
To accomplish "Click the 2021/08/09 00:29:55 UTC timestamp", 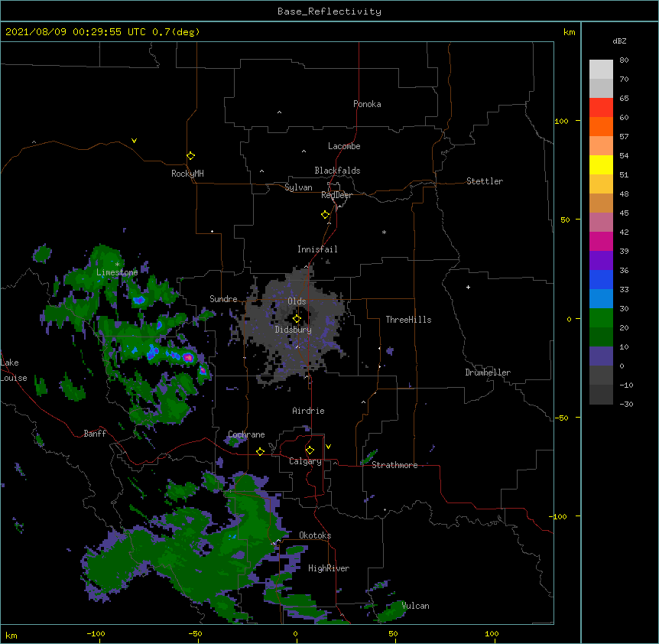I will [76, 32].
